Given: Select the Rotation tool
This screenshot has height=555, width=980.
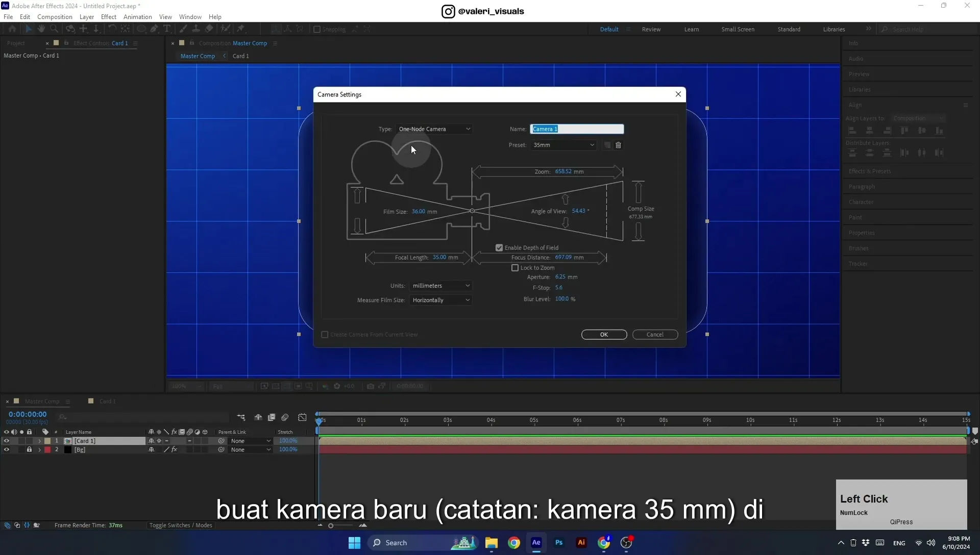Looking at the screenshot, I should coord(112,29).
